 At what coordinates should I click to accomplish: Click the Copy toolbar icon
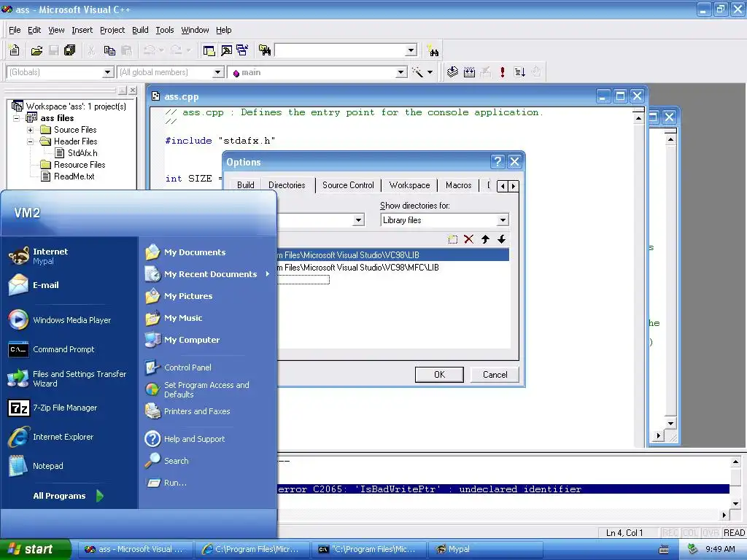109,50
